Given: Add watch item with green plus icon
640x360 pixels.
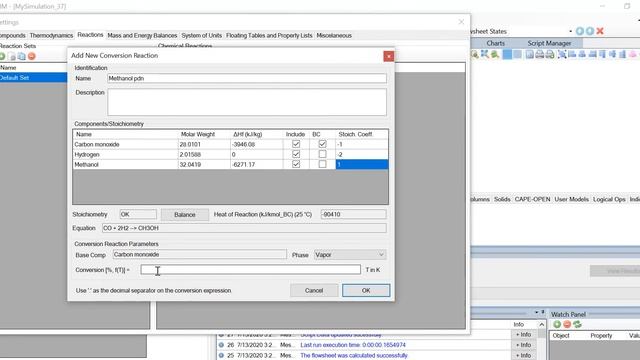Looking at the screenshot, I should click(x=557, y=324).
